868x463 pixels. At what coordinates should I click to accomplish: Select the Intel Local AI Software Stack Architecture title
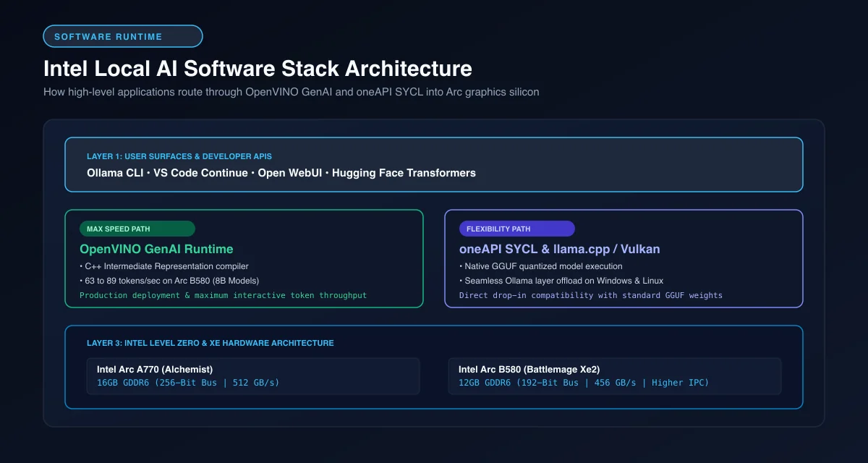(x=258, y=69)
